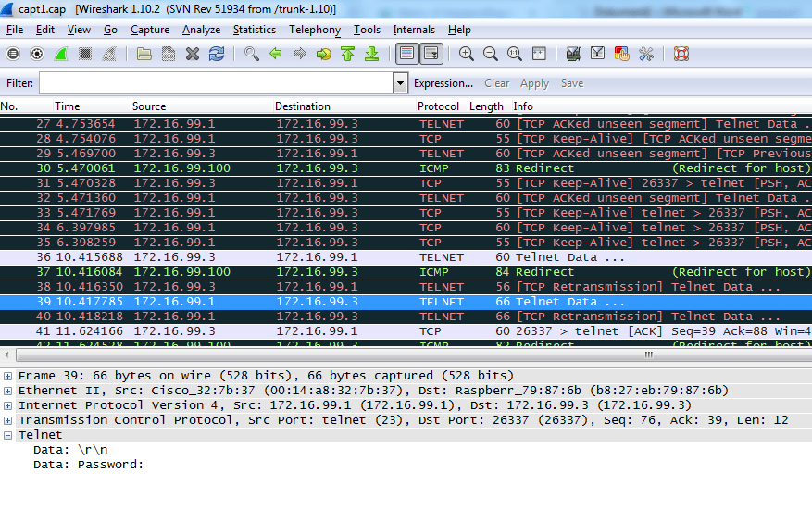Find a packet magnifier icon
This screenshot has width=812, height=510.
[x=252, y=54]
